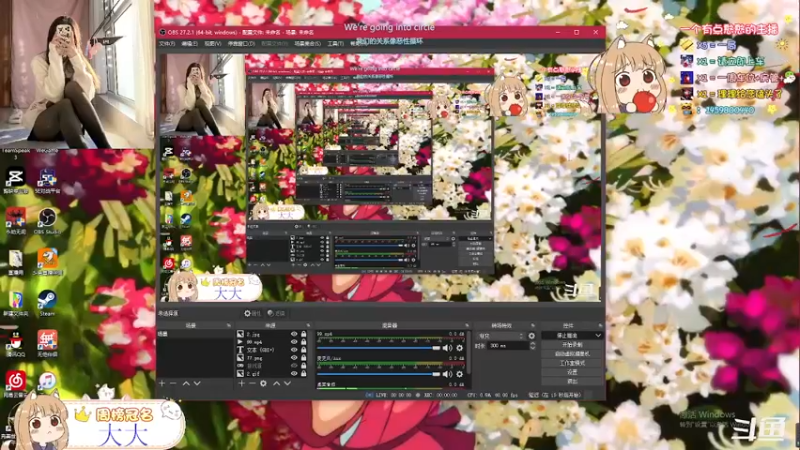Screen dimensions: 800x450
Task: Decrease transition duration with down arrow
Action: pyautogui.click(x=532, y=348)
